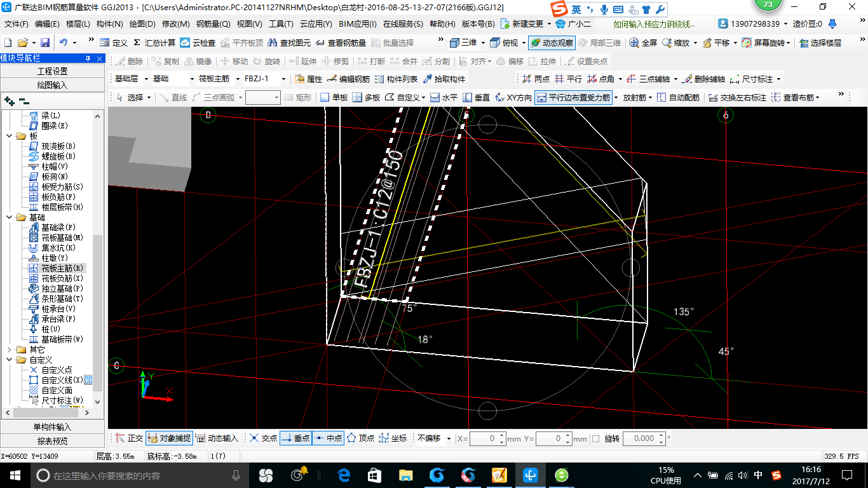Viewport: 868px width, 488px height.
Task: Open 云检查 cloud check tool
Action: click(x=198, y=43)
